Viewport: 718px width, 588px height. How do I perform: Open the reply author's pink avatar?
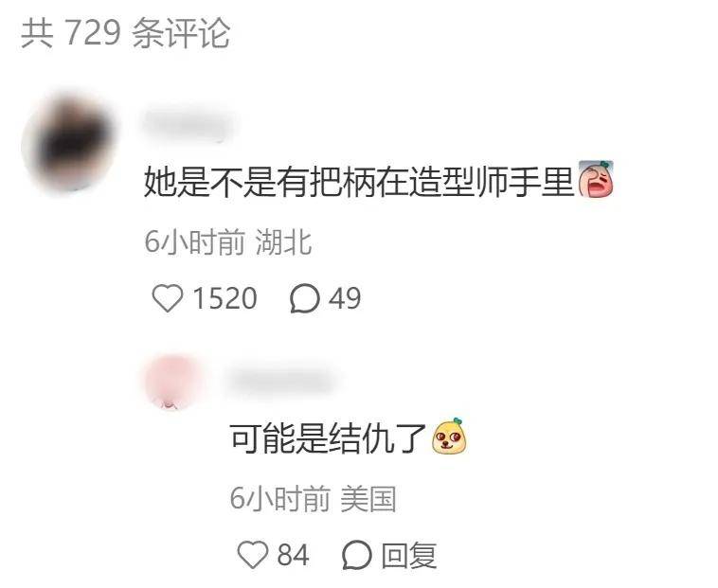173,382
